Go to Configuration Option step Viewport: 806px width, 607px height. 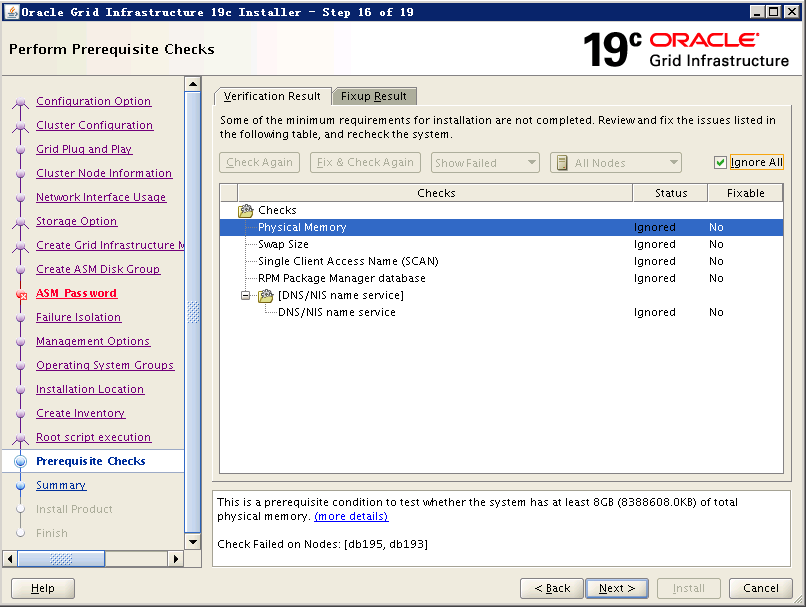point(94,101)
